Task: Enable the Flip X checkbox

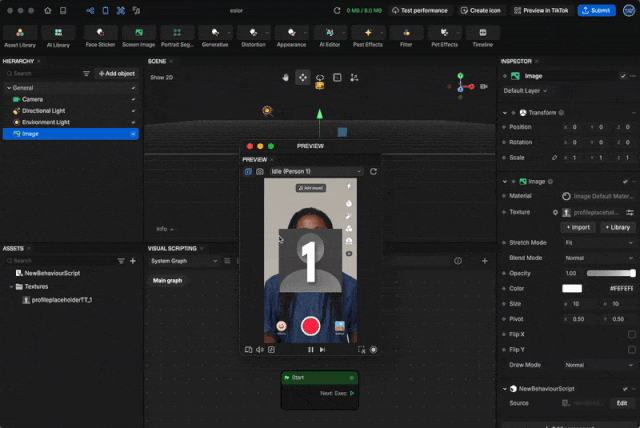Action: (x=631, y=335)
